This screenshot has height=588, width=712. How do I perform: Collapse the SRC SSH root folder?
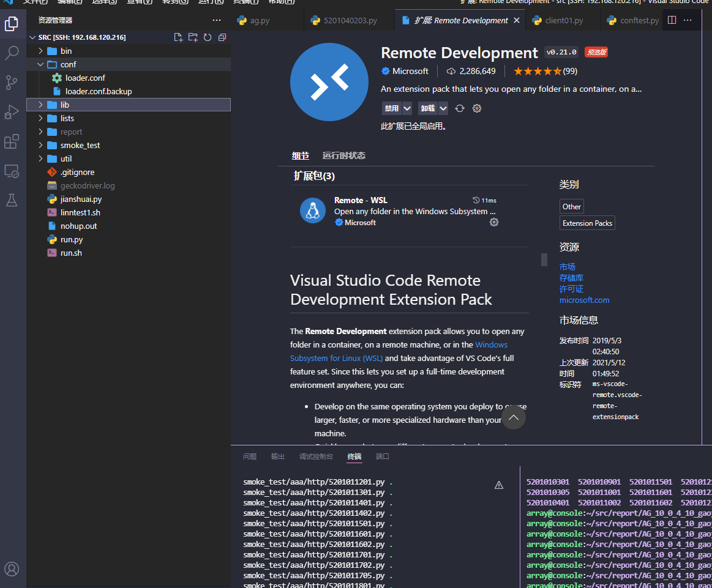tap(32, 37)
